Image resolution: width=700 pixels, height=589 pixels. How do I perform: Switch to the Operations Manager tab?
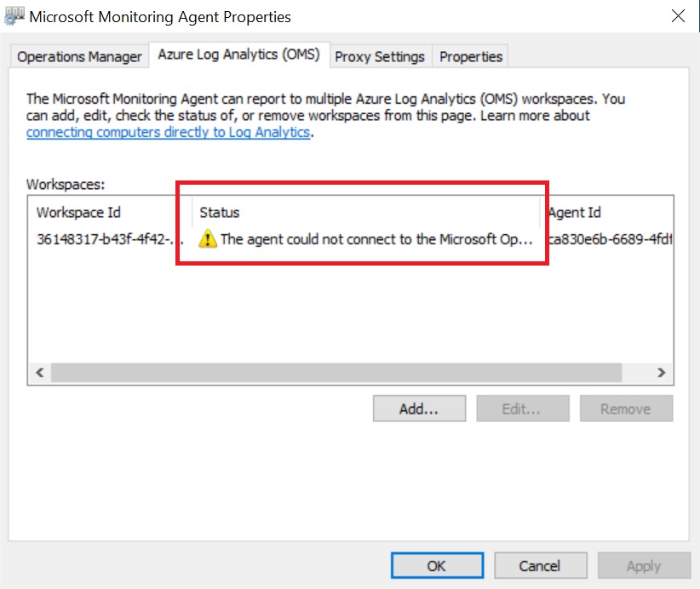(78, 55)
